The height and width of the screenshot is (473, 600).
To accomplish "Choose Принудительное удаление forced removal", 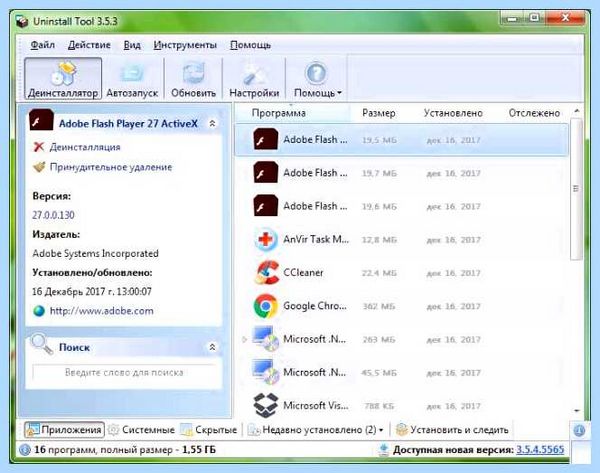I will [111, 167].
